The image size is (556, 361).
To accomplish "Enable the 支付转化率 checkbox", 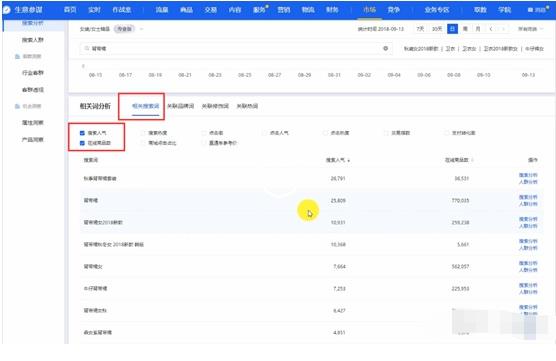I will 446,133.
